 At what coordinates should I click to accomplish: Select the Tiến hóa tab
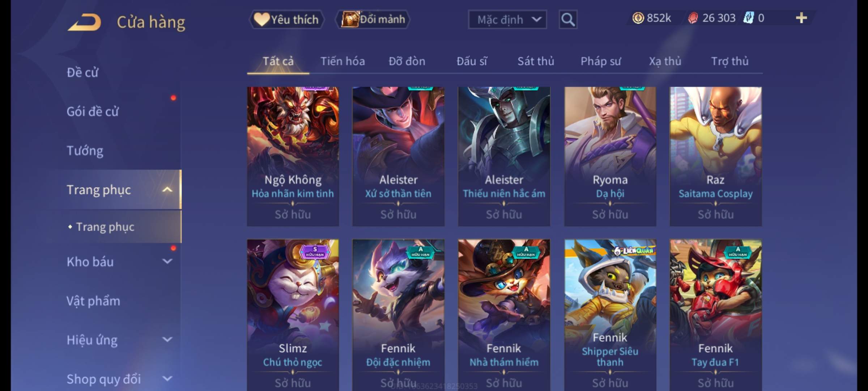[x=342, y=61]
